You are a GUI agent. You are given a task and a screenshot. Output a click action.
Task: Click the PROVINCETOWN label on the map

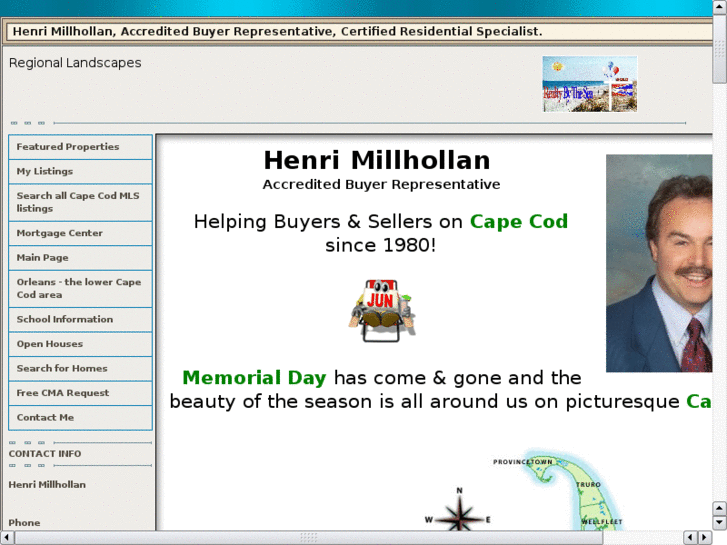[x=523, y=462]
